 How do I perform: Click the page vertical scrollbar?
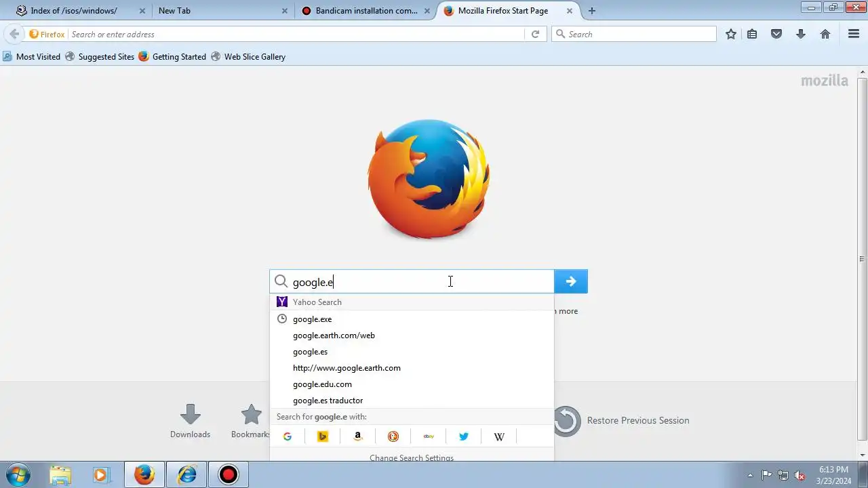pyautogui.click(x=862, y=258)
